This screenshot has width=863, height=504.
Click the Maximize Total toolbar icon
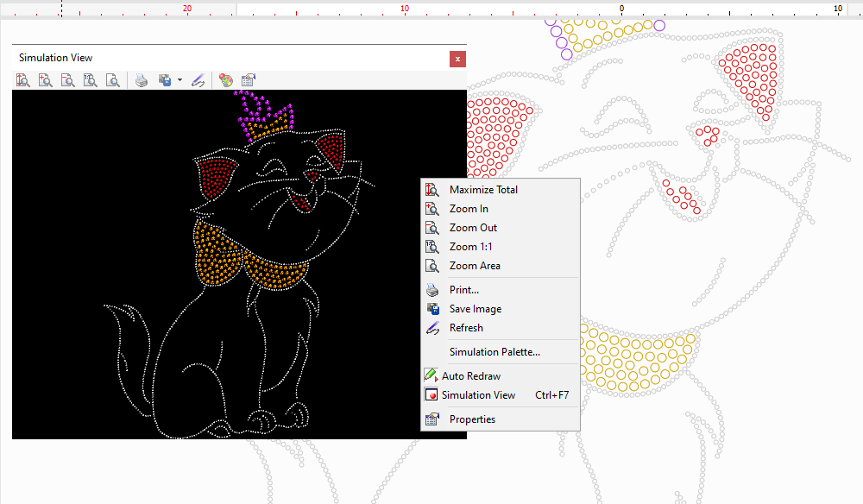click(23, 80)
